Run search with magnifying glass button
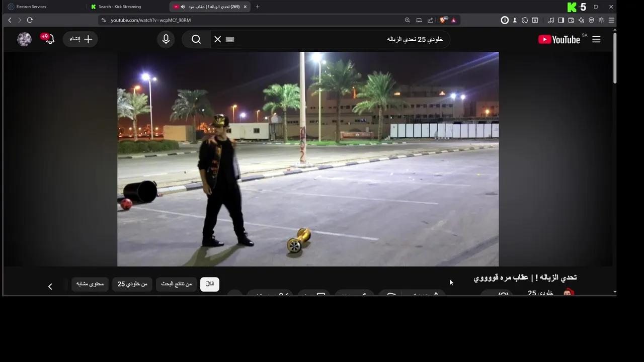The width and height of the screenshot is (644, 362). pos(196,39)
